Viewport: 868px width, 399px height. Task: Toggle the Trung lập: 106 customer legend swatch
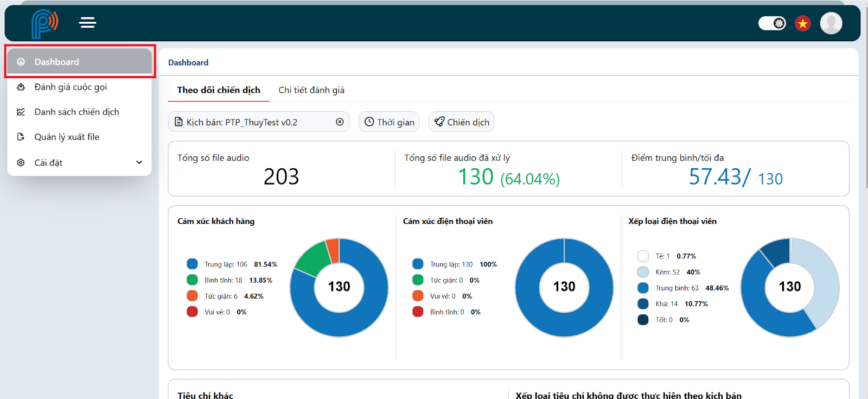192,264
